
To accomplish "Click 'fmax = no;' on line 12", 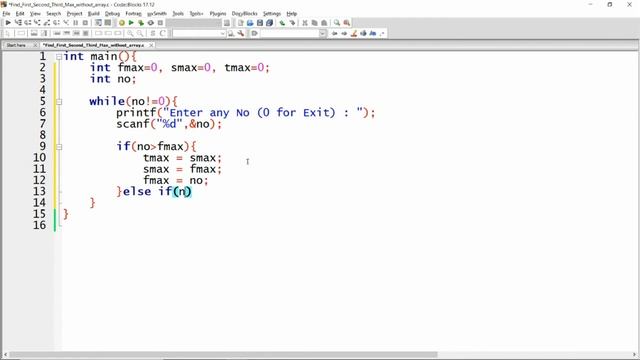I will tap(176, 180).
